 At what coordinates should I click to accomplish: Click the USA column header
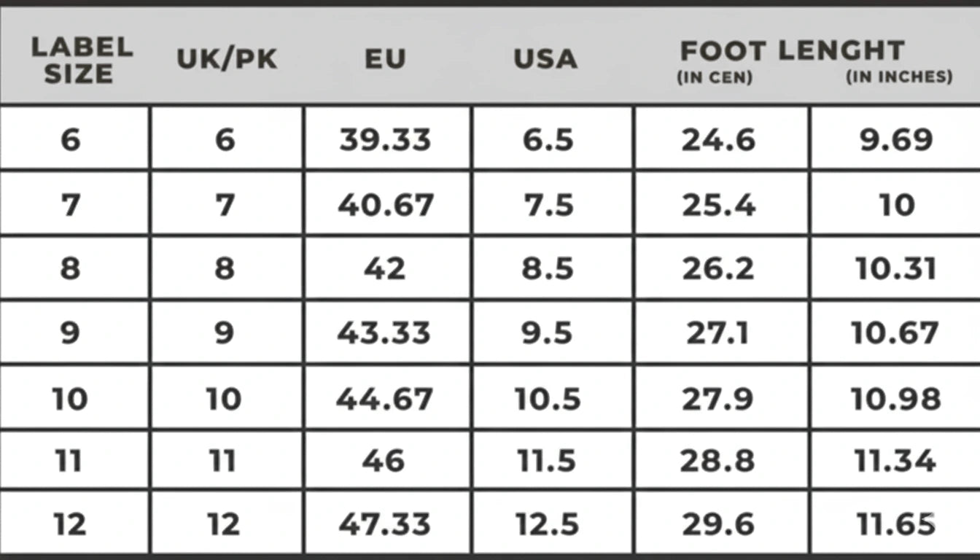(545, 60)
